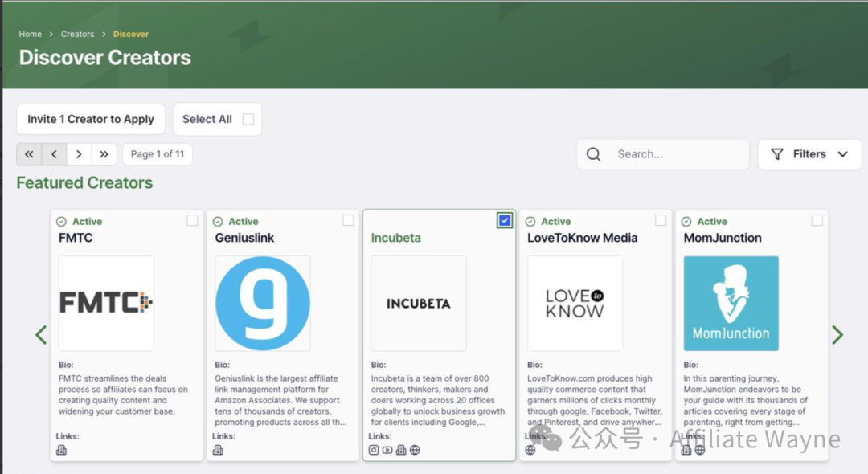868x474 pixels.
Task: Click LoveToKnow Media's Active check icon
Action: pos(530,221)
